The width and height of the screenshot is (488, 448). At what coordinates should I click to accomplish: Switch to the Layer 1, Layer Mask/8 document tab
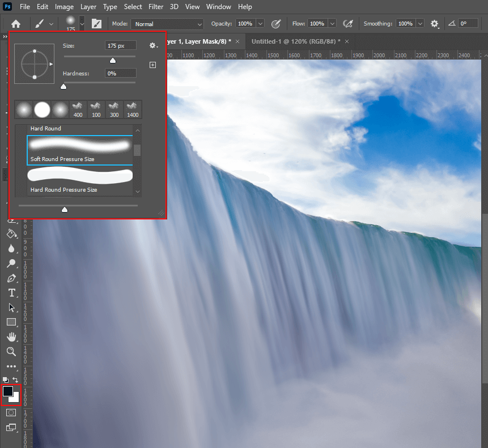[199, 41]
